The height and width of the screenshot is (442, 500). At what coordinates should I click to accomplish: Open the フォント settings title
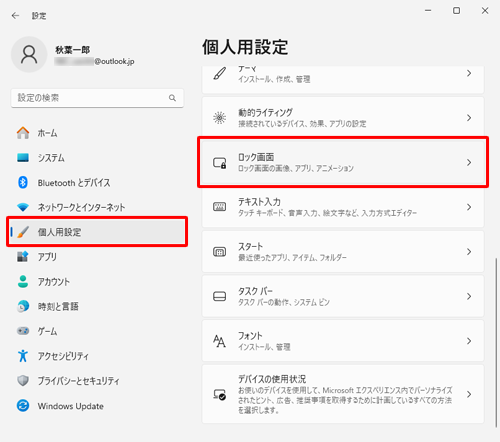250,336
